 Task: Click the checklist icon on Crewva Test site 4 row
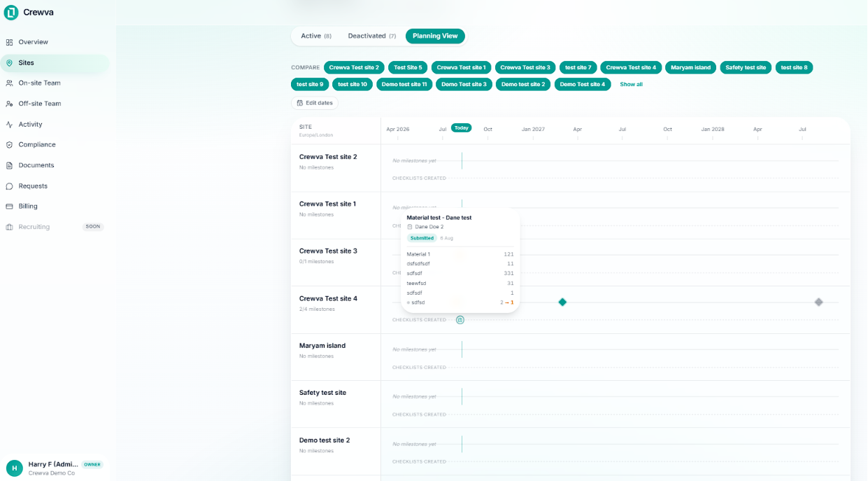tap(460, 320)
